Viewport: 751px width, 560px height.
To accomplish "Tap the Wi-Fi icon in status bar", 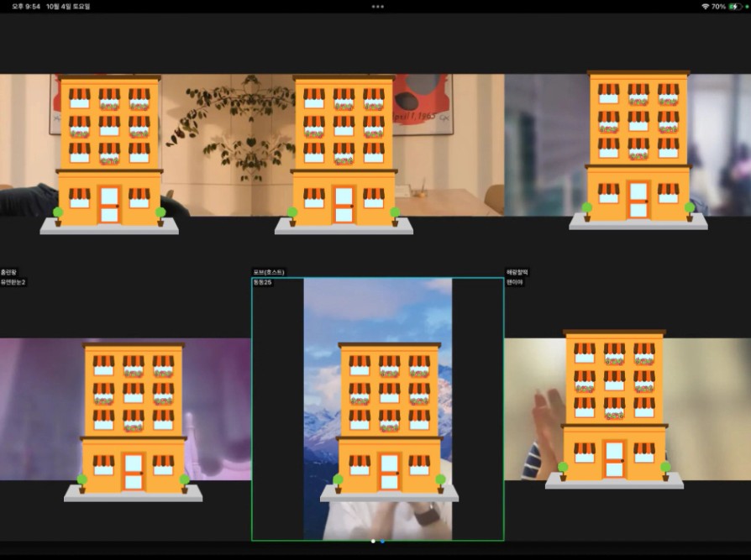I will pyautogui.click(x=705, y=6).
